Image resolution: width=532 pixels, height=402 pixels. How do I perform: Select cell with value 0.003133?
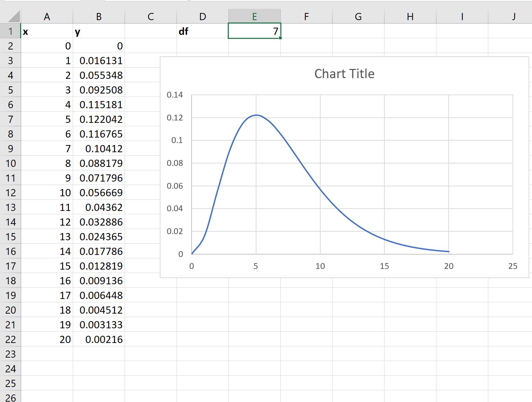[x=99, y=325]
